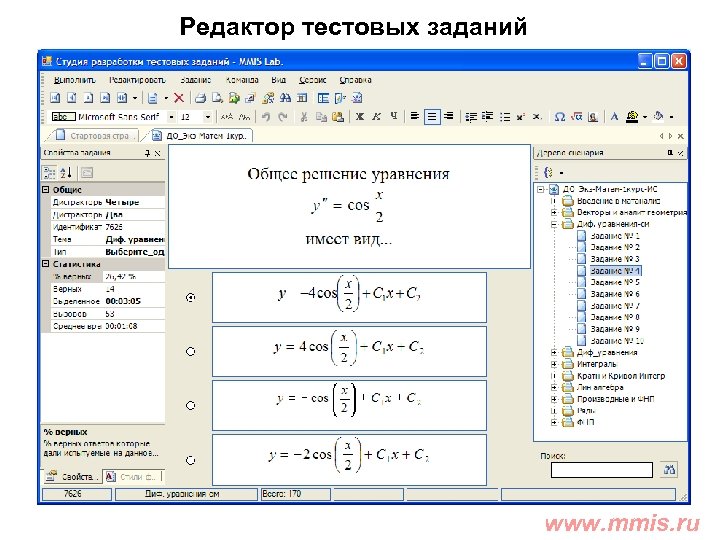Click the blue letter A font icon

point(614,117)
